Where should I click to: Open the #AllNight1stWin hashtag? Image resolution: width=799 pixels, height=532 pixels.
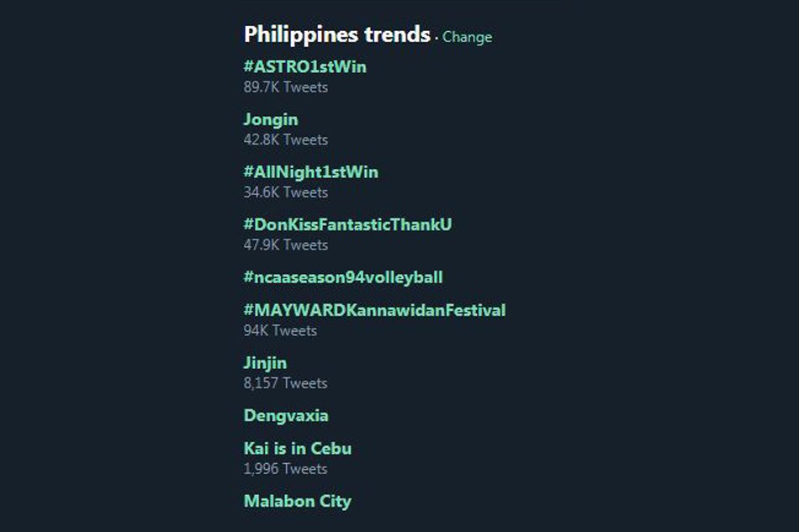(x=310, y=172)
